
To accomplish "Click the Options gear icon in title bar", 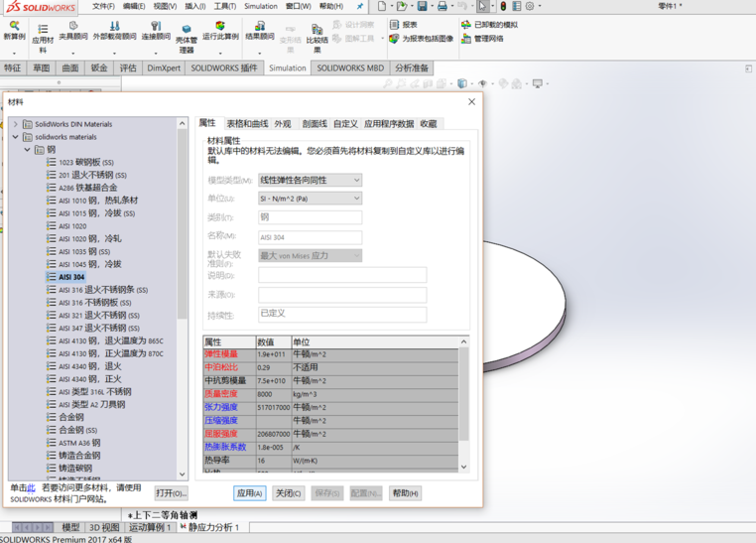I will [530, 6].
